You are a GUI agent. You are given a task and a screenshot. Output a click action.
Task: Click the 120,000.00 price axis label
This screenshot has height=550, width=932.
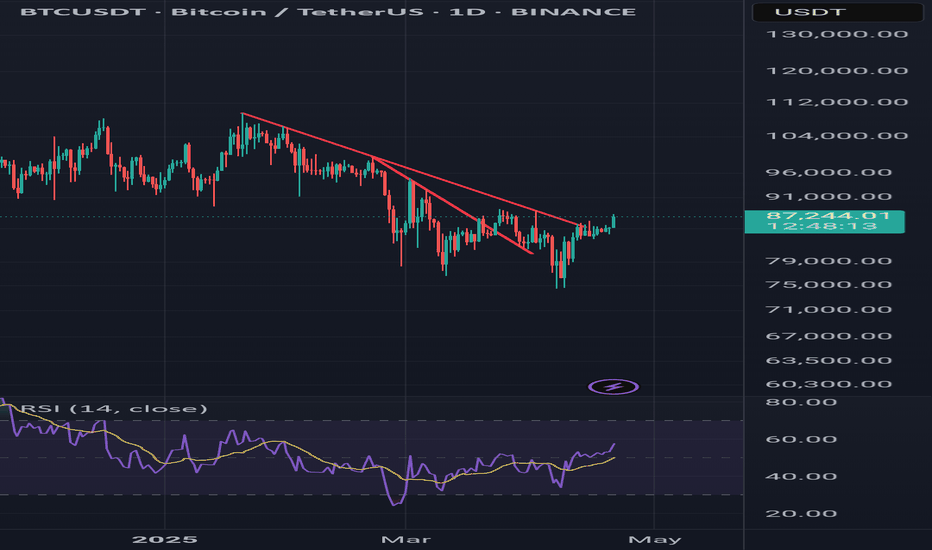[837, 71]
